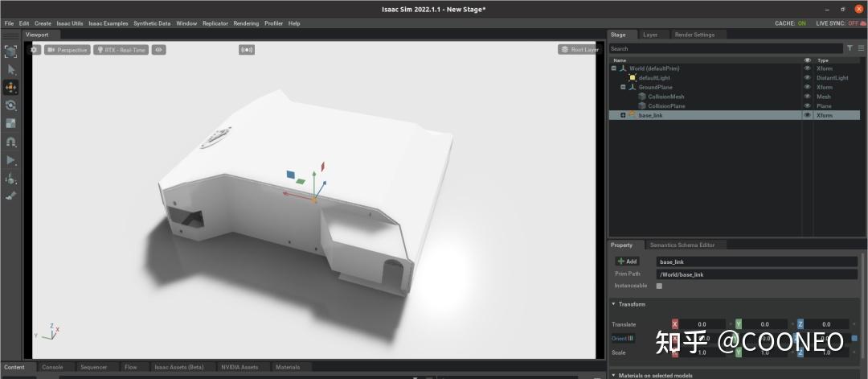Collapse the World (defaultPrim) tree node
This screenshot has width=868, height=379.
point(613,68)
